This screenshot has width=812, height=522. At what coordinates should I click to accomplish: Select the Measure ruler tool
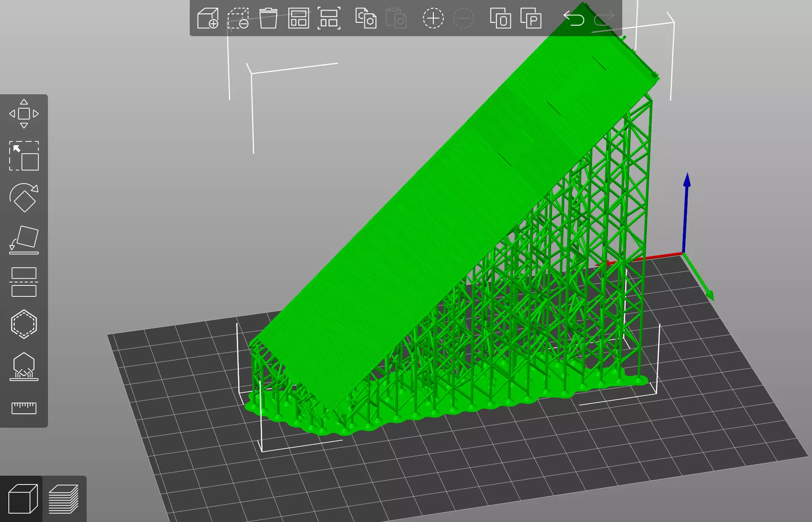click(x=24, y=407)
